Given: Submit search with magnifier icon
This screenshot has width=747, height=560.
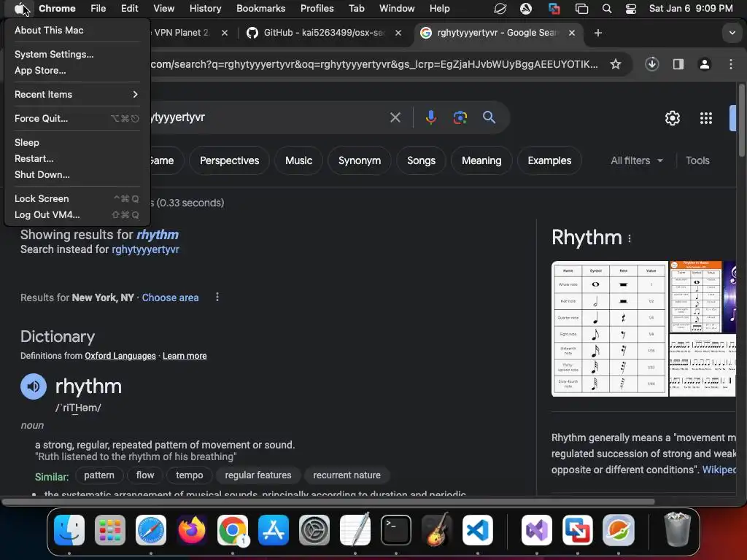Looking at the screenshot, I should pos(489,117).
